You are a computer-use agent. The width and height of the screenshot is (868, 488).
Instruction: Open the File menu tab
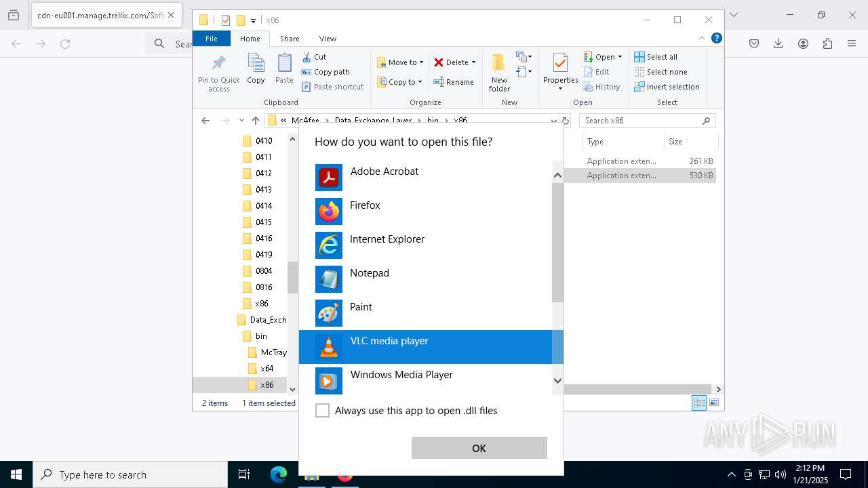click(x=212, y=39)
